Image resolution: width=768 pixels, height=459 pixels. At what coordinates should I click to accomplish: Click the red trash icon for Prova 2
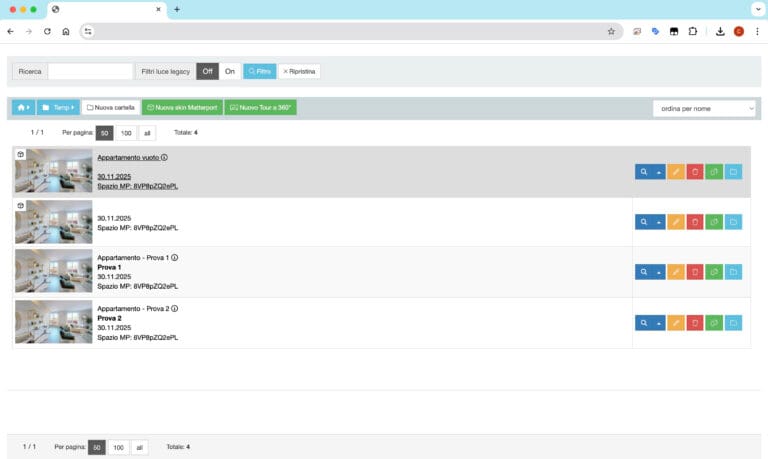(x=695, y=323)
